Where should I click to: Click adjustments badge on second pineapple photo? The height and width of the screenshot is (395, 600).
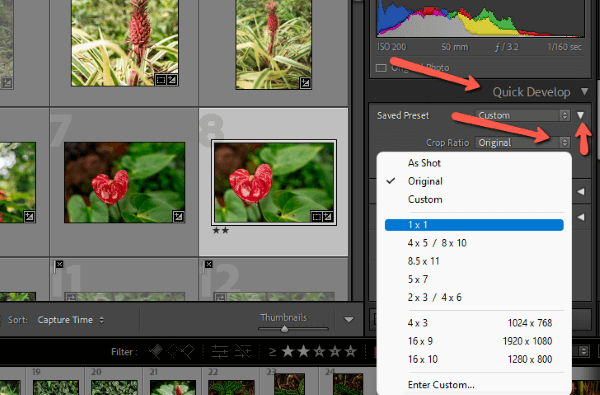pos(305,82)
